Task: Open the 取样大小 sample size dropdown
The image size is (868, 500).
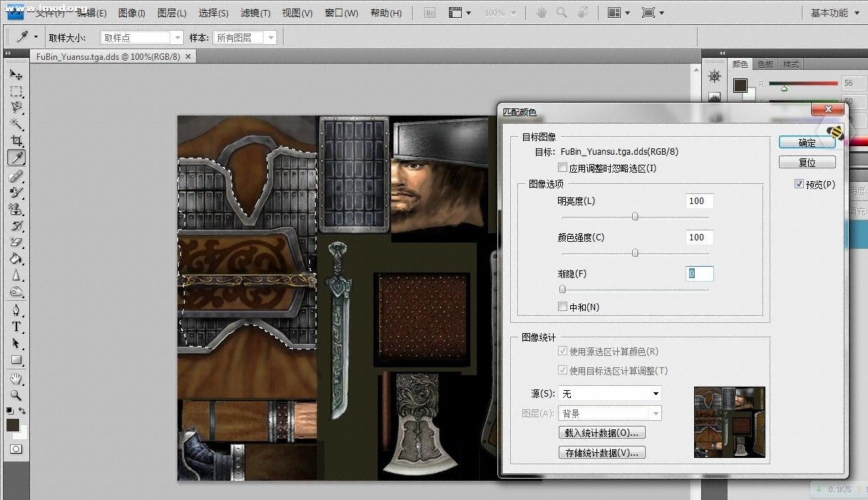Action: [x=142, y=38]
